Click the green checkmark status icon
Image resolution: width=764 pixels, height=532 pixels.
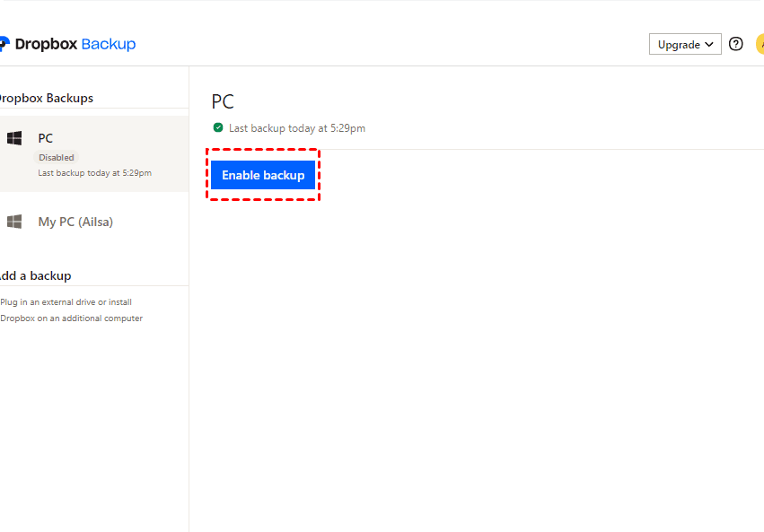(218, 127)
